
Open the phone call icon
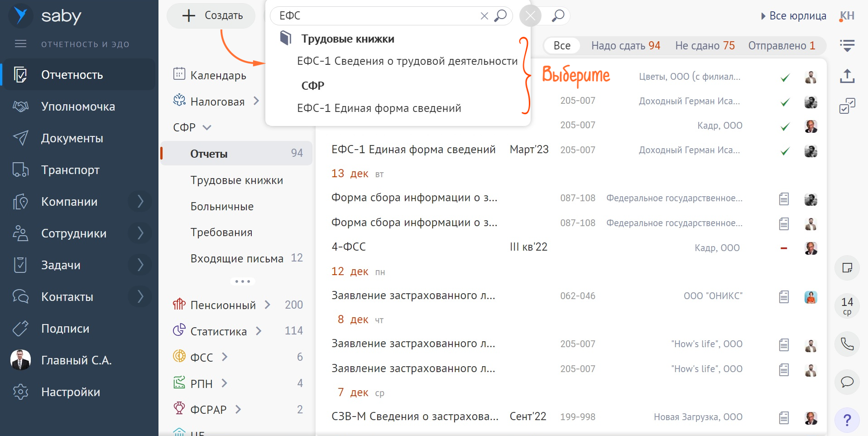click(x=847, y=344)
